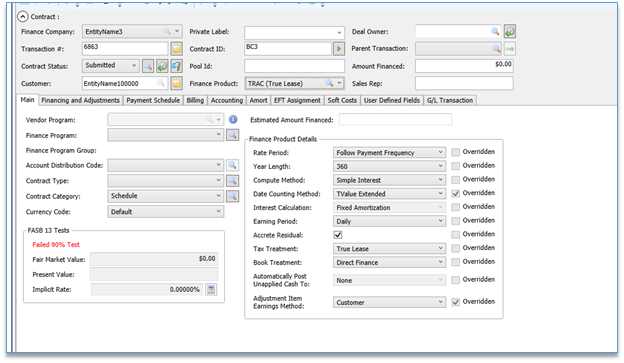Click the status history icon beside Contract Status
The image size is (624, 363).
pos(162,66)
